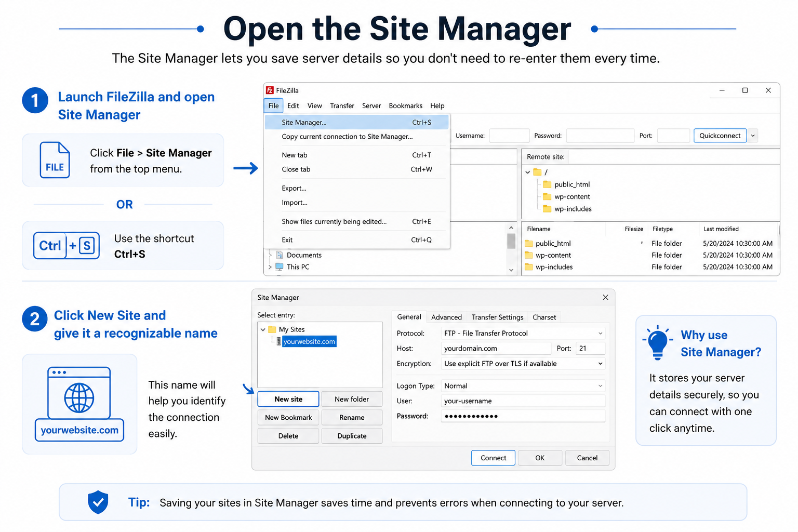
Task: Click server icon beside yourwebsite.com entry
Action: point(278,341)
